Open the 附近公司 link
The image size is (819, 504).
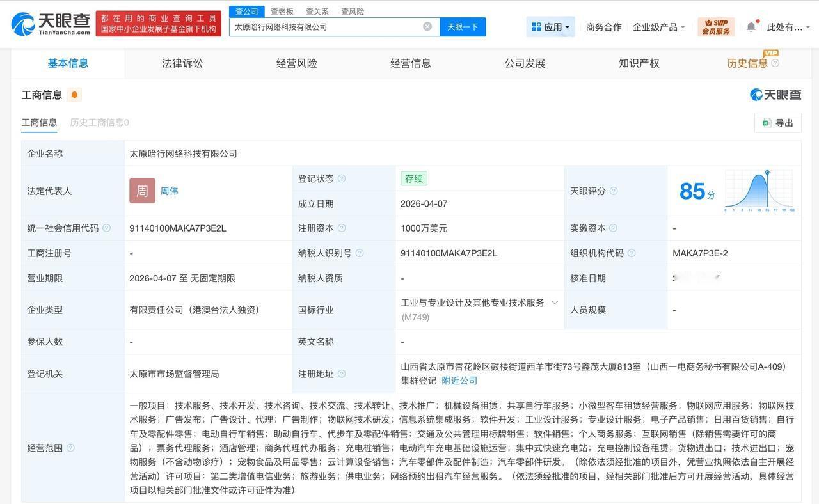click(x=460, y=380)
